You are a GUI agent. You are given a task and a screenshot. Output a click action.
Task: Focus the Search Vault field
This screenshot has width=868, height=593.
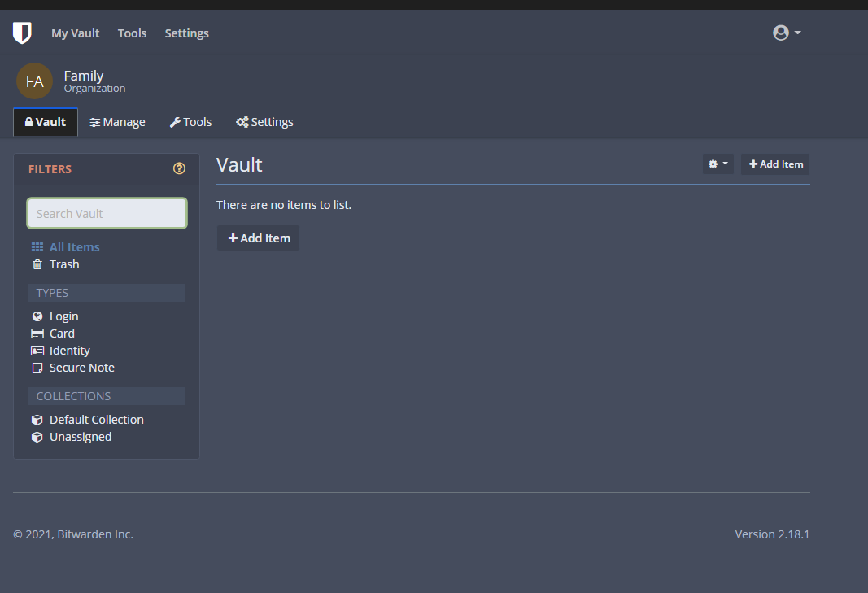[x=107, y=213]
